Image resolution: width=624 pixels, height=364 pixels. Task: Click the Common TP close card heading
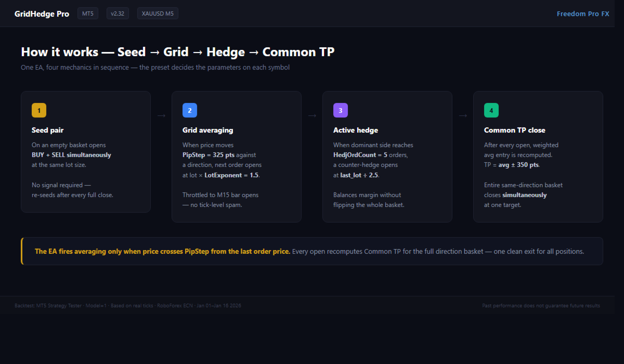[x=515, y=130]
